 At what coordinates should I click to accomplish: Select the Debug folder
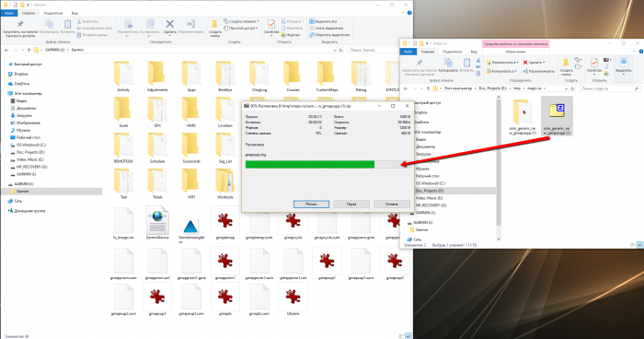(x=361, y=76)
